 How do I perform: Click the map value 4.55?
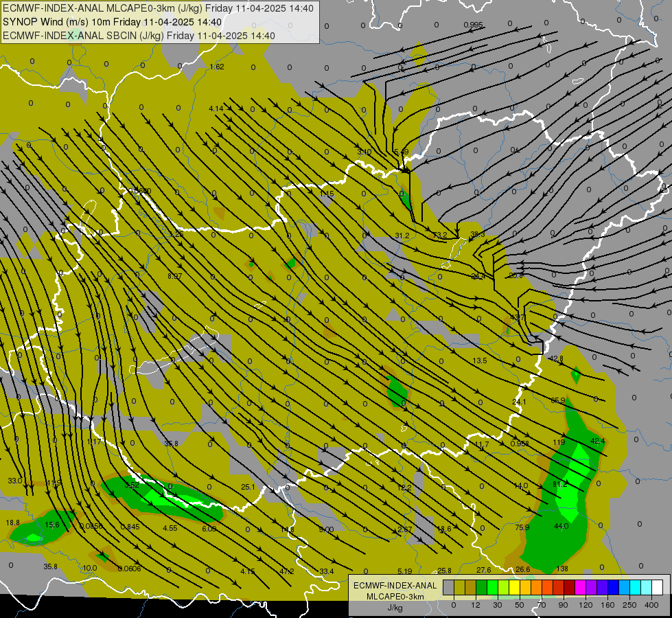click(170, 528)
